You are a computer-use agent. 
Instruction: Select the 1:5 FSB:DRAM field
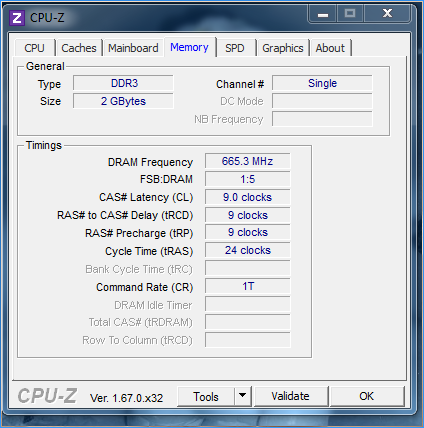[248, 179]
